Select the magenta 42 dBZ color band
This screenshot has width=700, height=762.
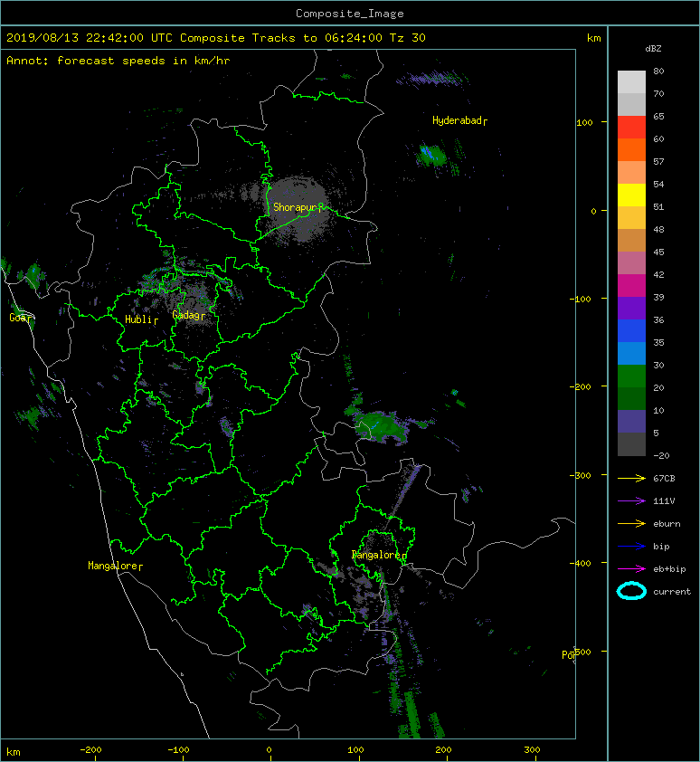pos(631,285)
